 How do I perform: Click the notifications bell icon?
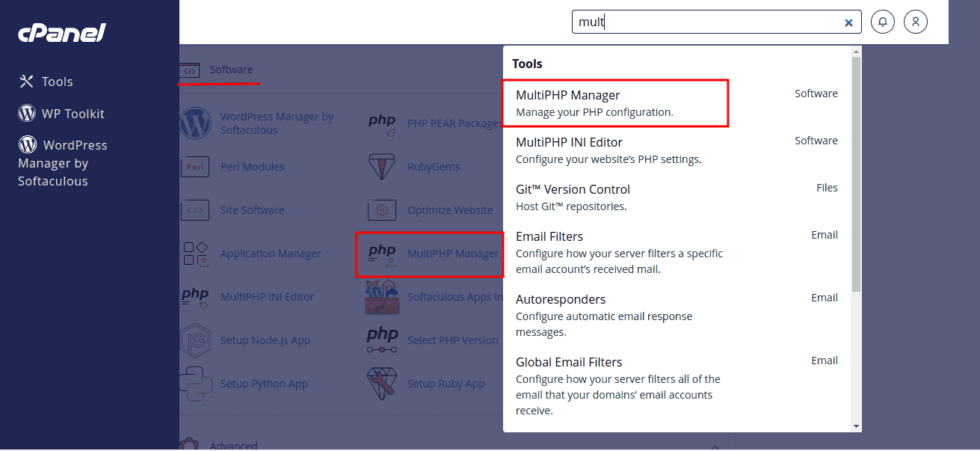[883, 22]
